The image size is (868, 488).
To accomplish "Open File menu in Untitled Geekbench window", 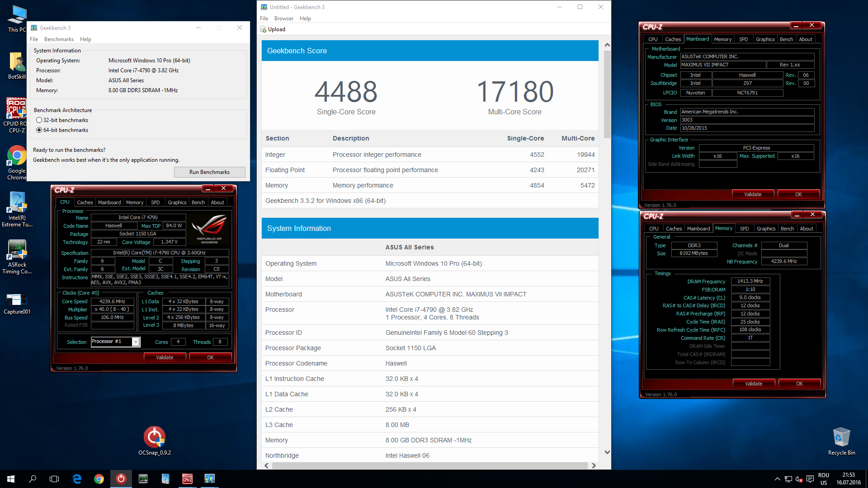I will (x=264, y=19).
